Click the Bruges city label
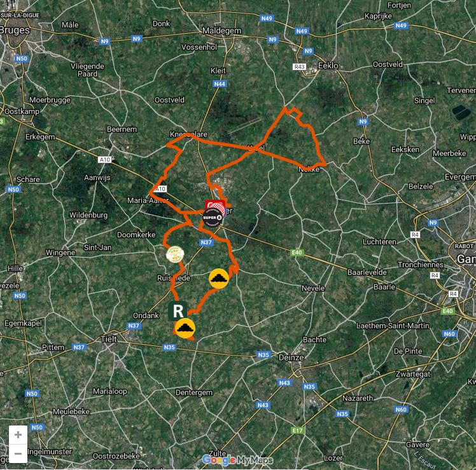This screenshot has width=476, height=470. [x=15, y=31]
